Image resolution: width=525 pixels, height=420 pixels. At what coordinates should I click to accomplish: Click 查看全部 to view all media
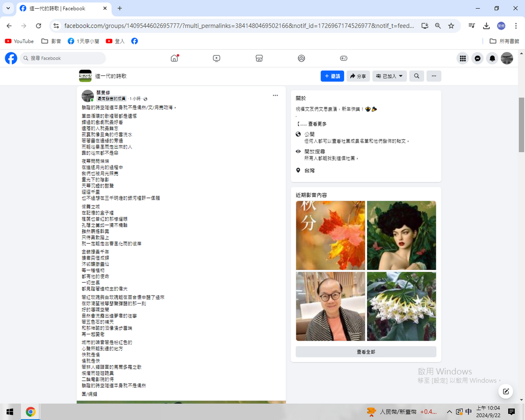tap(366, 352)
